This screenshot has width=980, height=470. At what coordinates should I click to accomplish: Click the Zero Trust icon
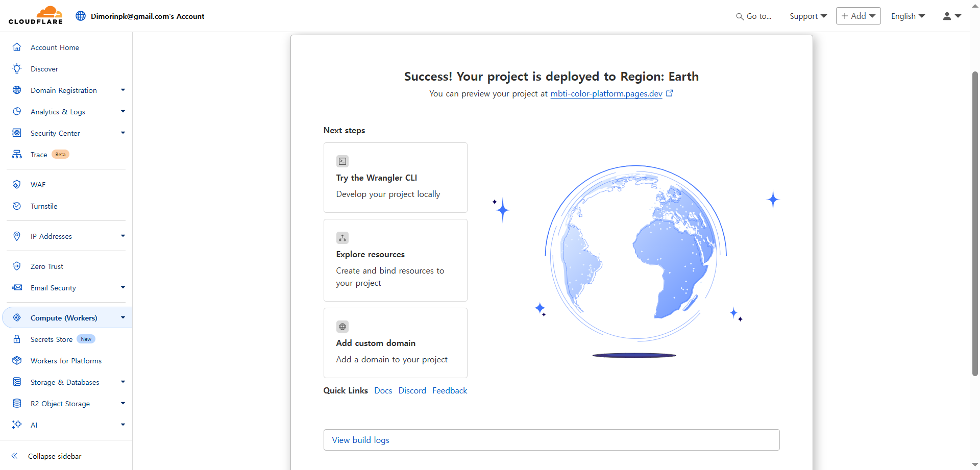coord(17,266)
